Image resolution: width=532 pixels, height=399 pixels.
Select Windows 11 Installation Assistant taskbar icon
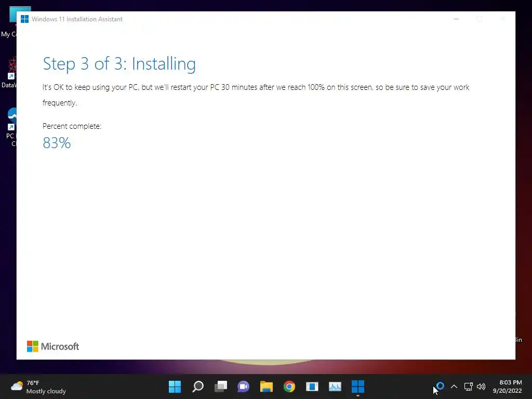click(x=358, y=387)
